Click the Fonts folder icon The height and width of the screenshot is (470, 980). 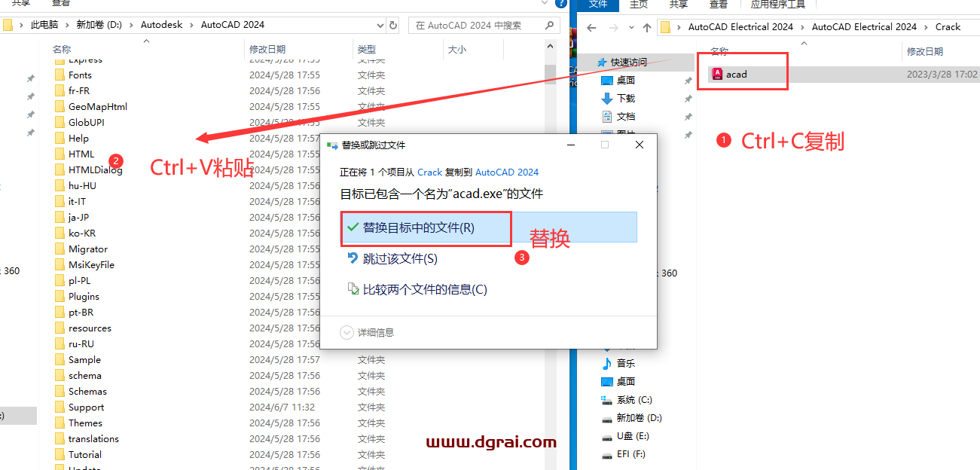tap(60, 75)
